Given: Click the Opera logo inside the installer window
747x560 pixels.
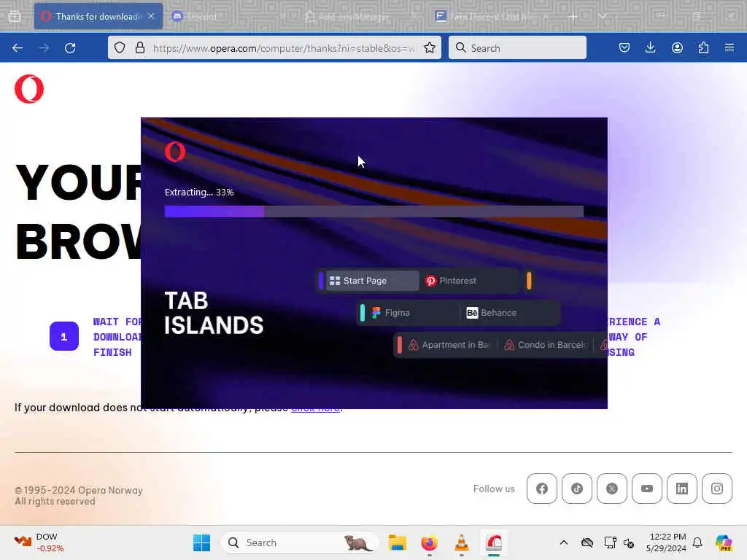Looking at the screenshot, I should coord(175,152).
